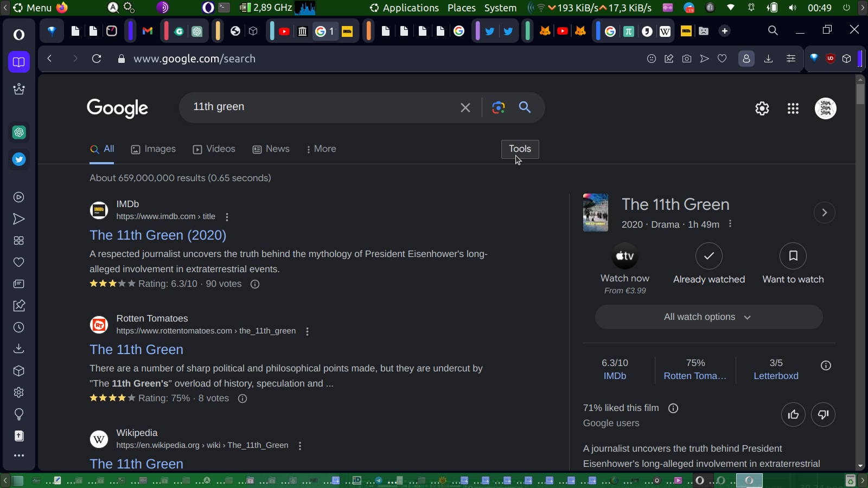Open the lightbulb tips icon in sidebar

pyautogui.click(x=19, y=414)
